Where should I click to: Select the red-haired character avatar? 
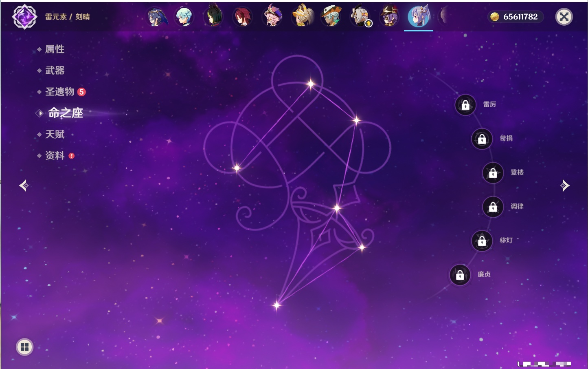[x=243, y=17]
